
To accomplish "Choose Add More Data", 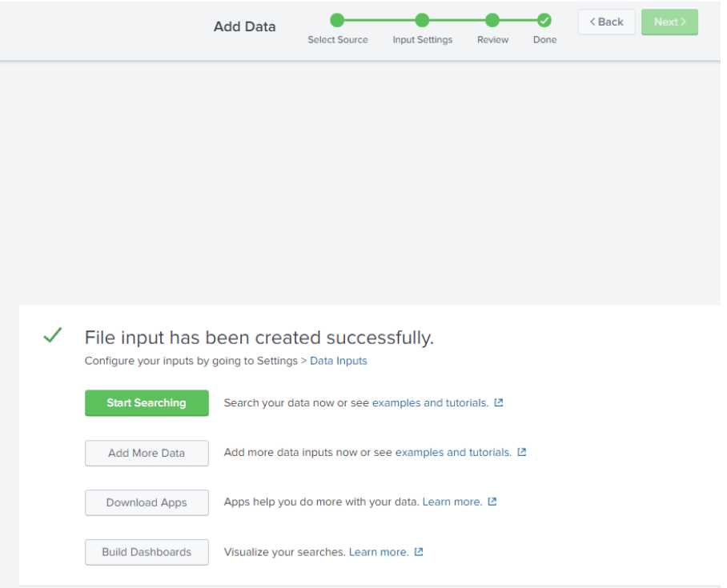I will (147, 453).
